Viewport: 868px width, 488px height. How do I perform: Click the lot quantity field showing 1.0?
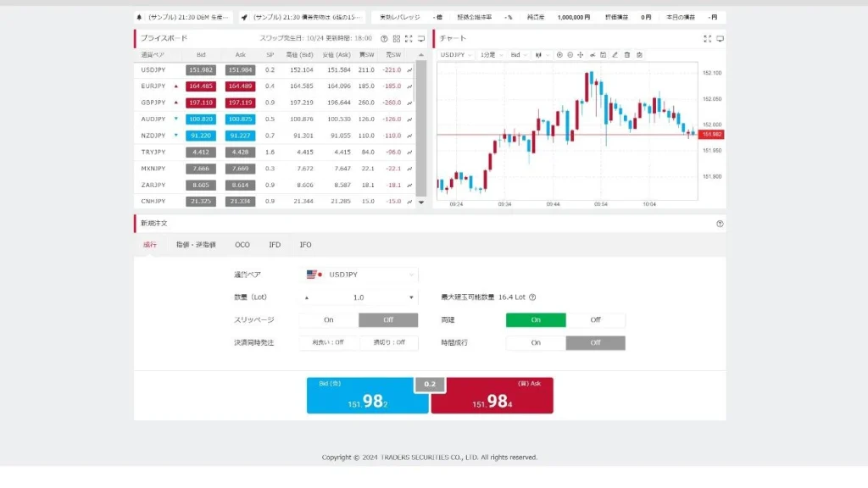click(359, 297)
